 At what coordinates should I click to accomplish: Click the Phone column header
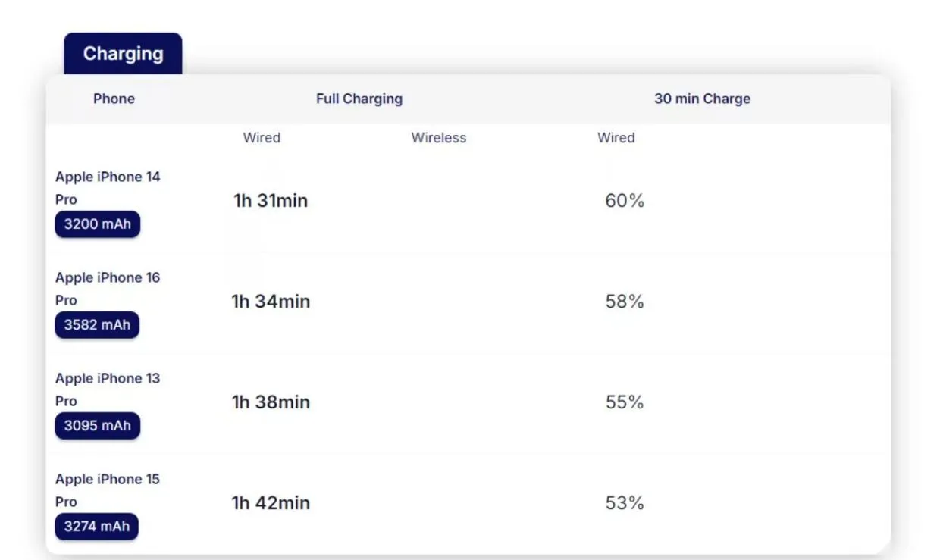pyautogui.click(x=114, y=99)
